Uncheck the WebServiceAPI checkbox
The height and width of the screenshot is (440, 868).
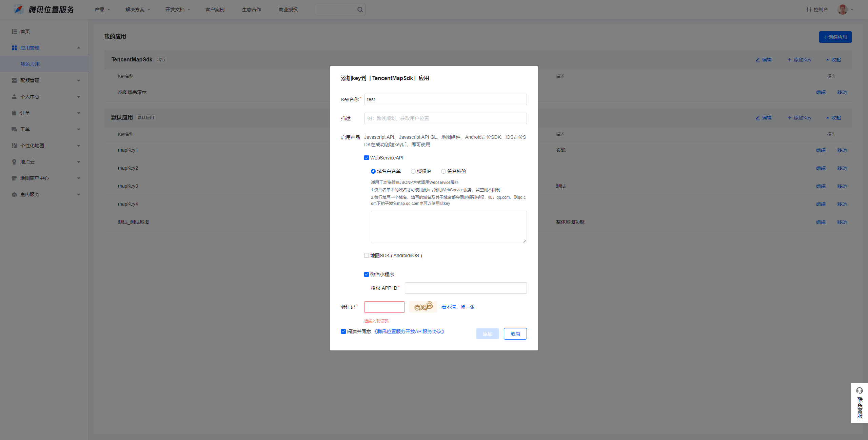[x=367, y=158]
